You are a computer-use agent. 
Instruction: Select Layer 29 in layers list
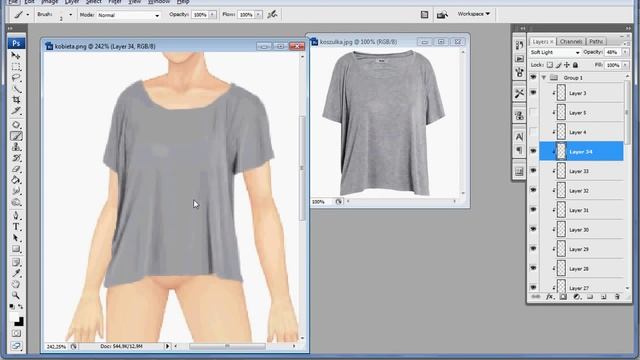coord(582,249)
